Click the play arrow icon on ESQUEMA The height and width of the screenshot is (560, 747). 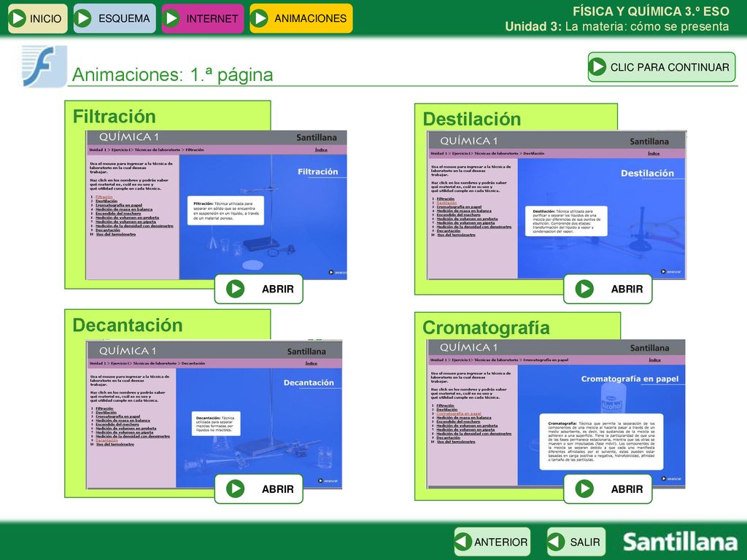click(x=83, y=18)
